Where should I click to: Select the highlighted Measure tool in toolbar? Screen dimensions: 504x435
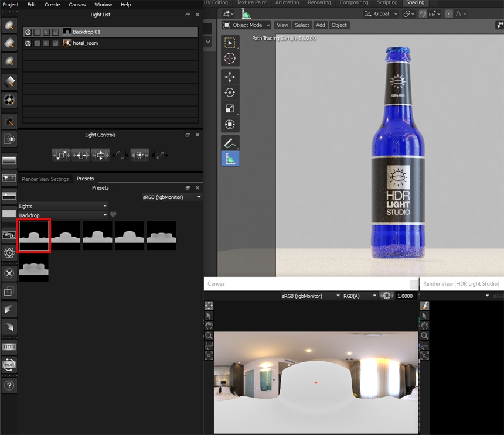[230, 159]
